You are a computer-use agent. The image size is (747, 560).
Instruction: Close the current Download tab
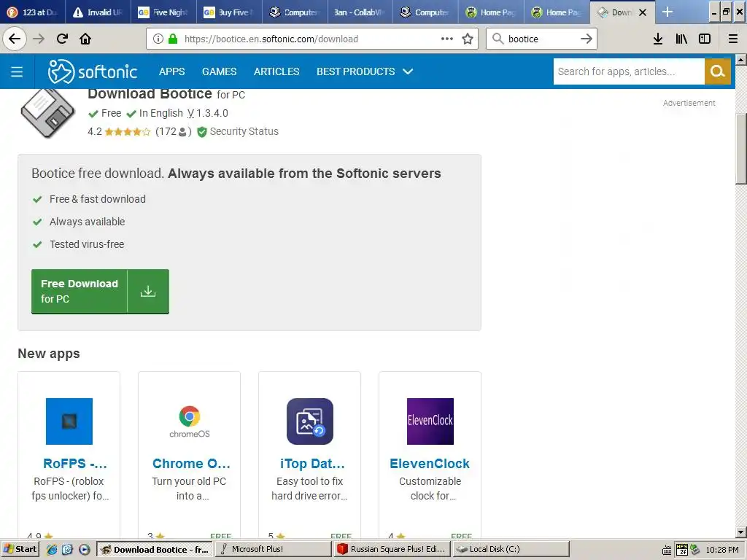[x=643, y=12]
